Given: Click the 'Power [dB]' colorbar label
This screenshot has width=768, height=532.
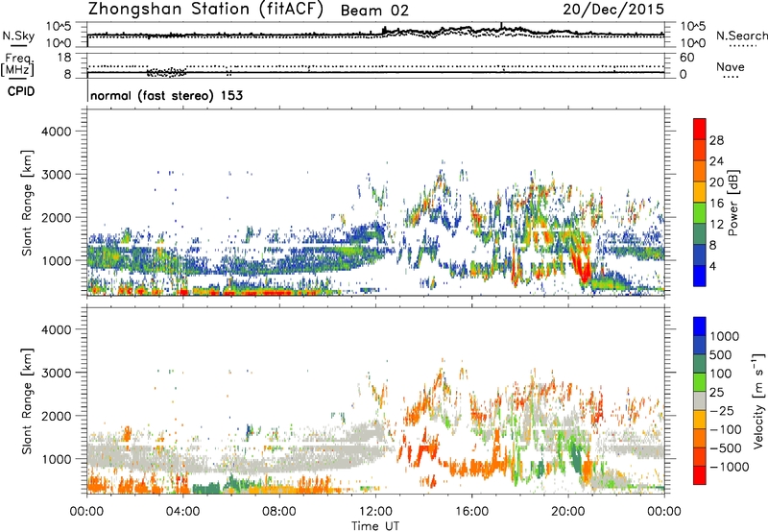Looking at the screenshot, I should pyautogui.click(x=732, y=203).
